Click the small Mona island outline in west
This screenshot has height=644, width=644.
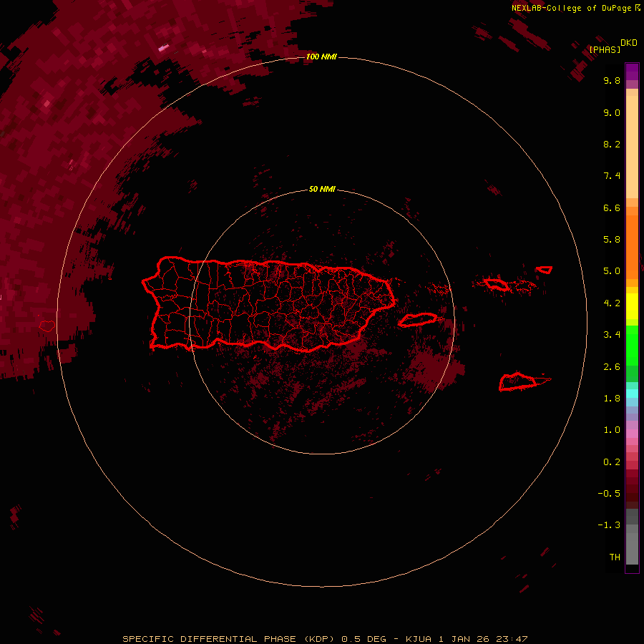[x=47, y=326]
